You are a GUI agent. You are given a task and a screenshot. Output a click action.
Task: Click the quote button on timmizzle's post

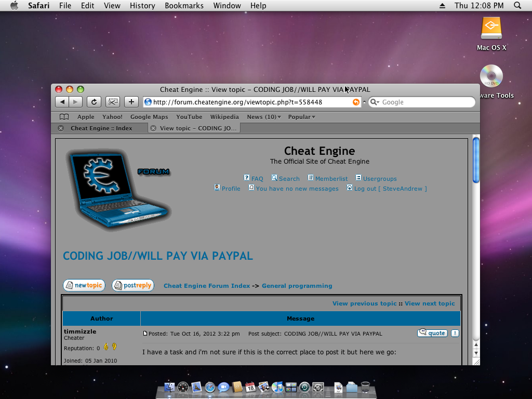432,333
